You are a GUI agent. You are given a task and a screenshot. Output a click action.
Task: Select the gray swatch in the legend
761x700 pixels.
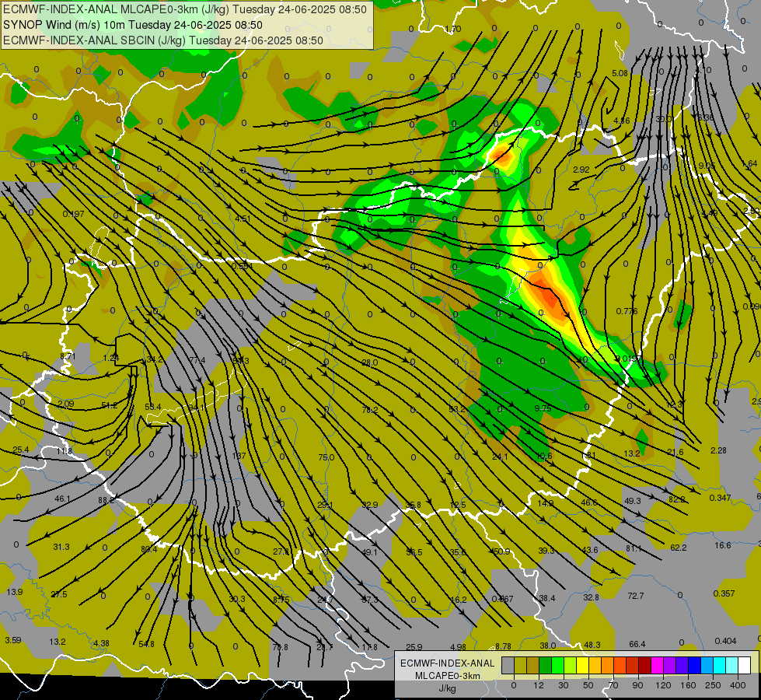point(508,665)
